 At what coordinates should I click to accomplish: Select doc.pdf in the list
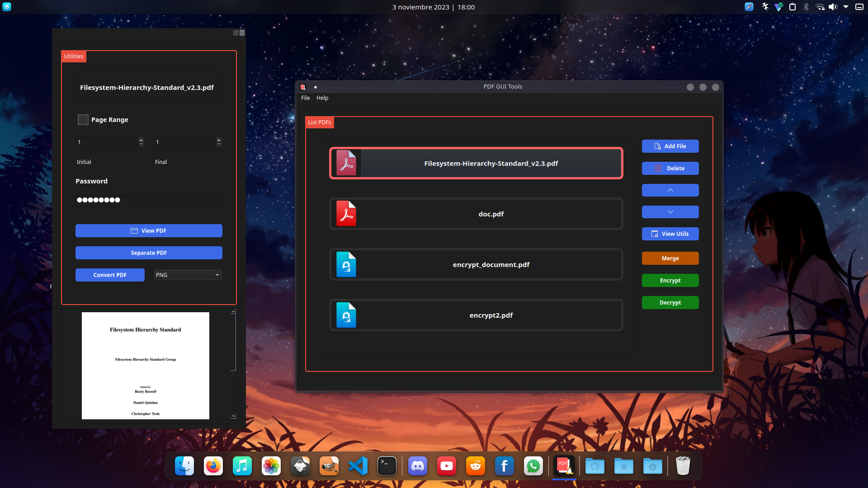point(476,214)
